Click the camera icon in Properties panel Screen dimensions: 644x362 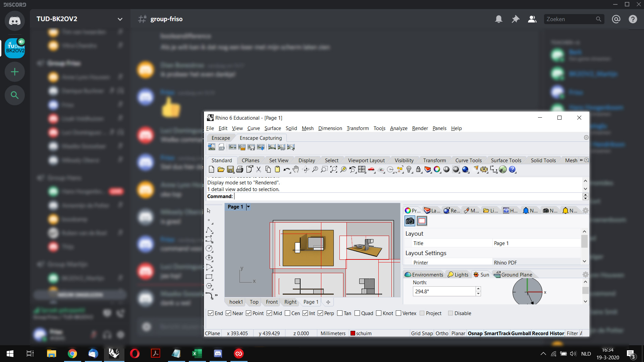410,221
